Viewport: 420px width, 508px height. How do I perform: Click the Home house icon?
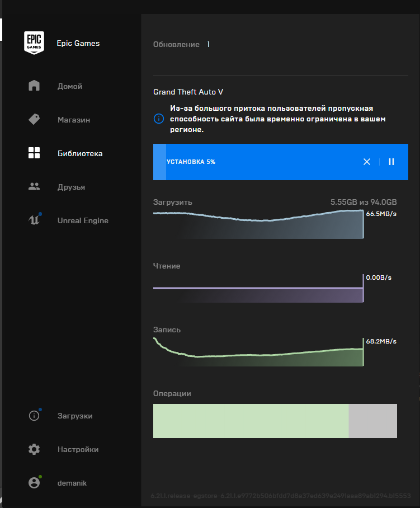click(x=34, y=86)
